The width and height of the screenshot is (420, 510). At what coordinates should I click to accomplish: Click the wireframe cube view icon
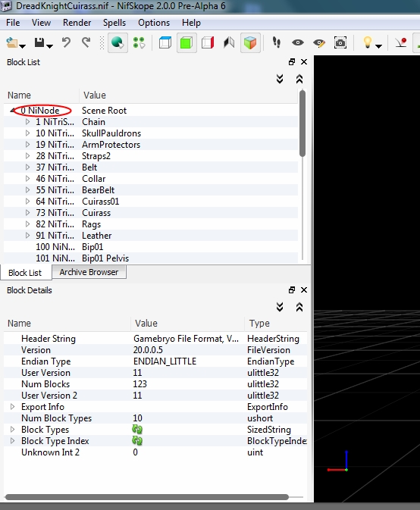[165, 42]
